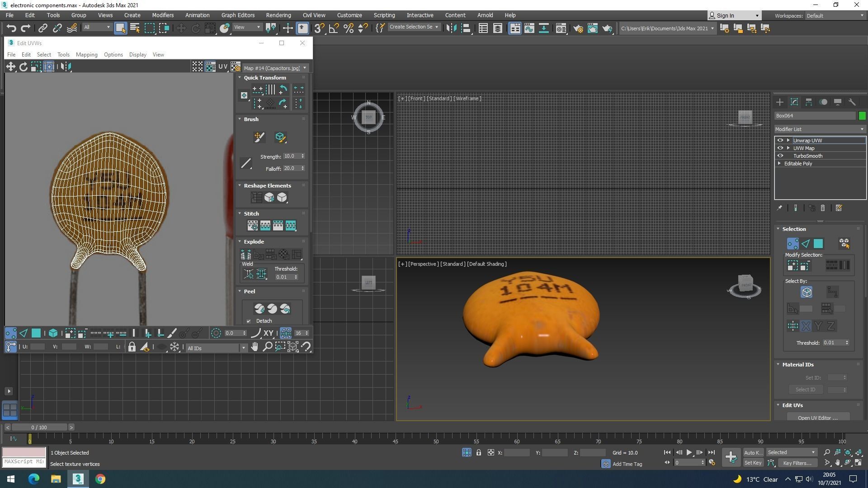The width and height of the screenshot is (868, 488).
Task: Toggle the Detach checkbox in Peel
Action: pos(249,321)
